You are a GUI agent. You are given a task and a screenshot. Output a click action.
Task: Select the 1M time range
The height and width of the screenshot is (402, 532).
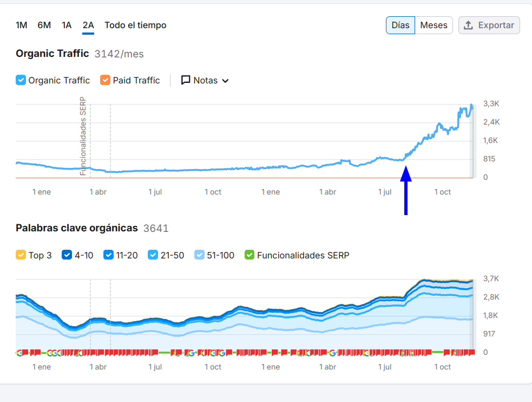coord(22,25)
